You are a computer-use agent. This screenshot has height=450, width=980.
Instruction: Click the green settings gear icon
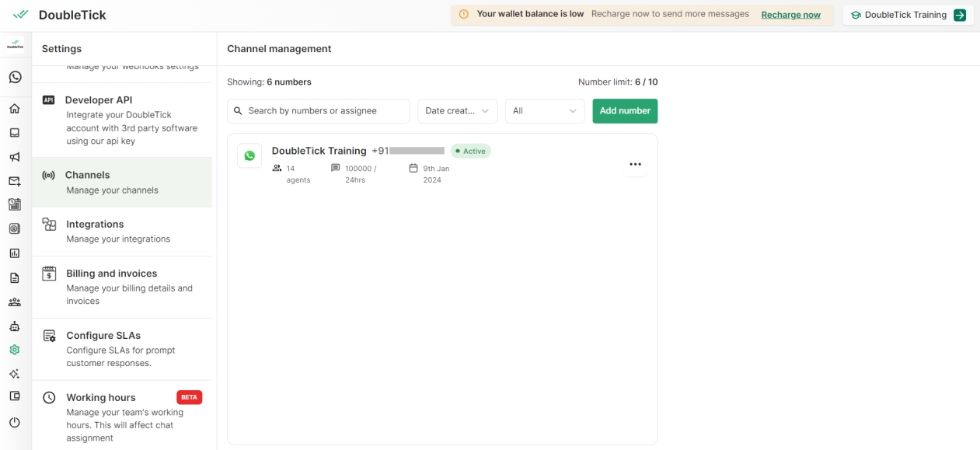[15, 351]
